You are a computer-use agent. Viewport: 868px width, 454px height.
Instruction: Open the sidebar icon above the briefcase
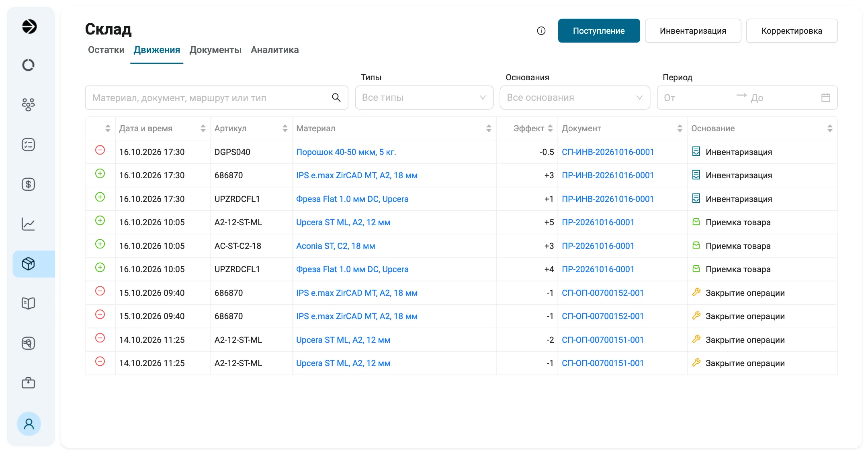click(28, 343)
